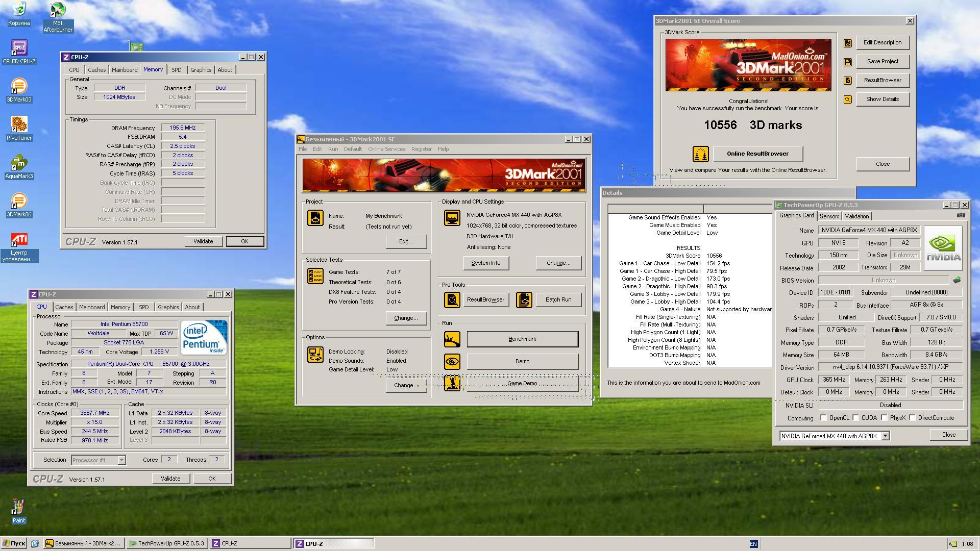
Task: Open Caches tab in lower CPU-Z
Action: click(x=64, y=308)
